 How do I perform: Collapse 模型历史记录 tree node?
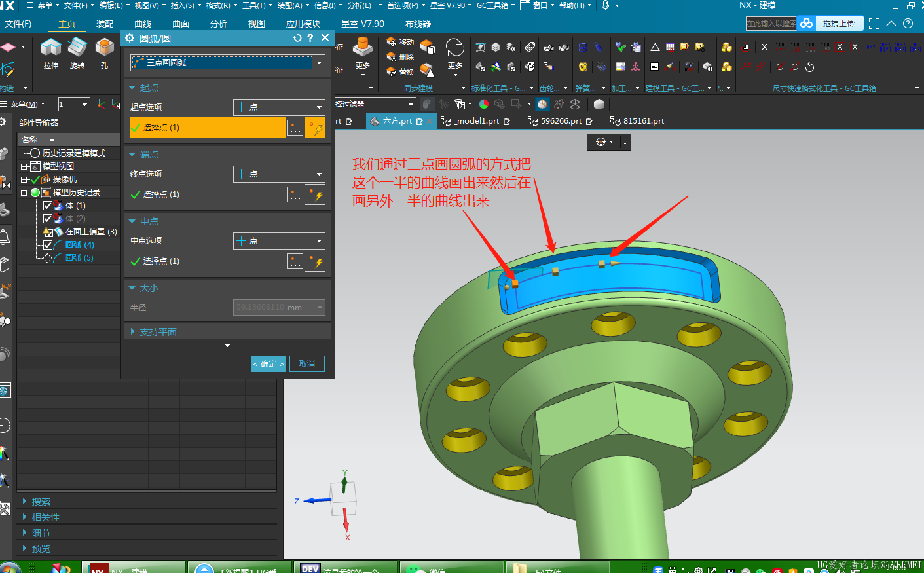coord(24,193)
